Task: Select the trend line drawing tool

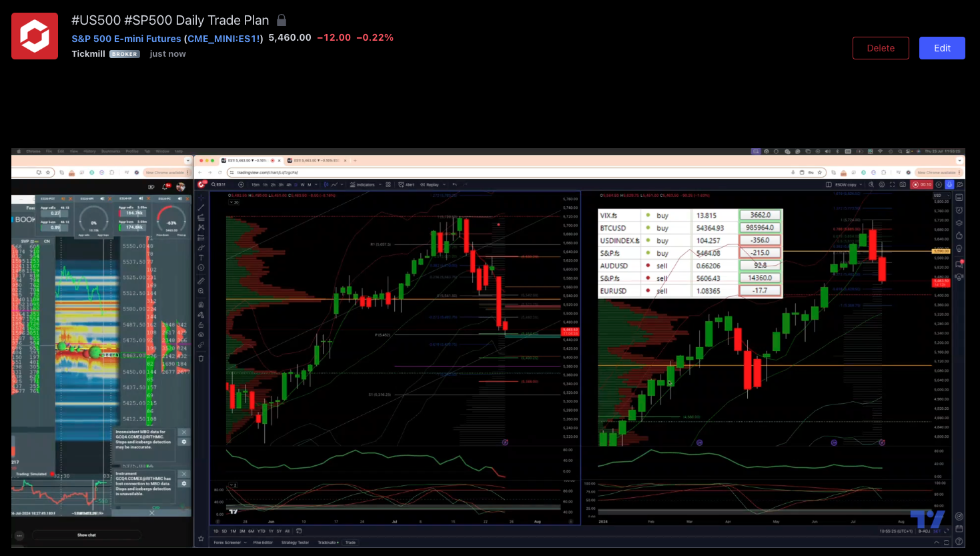Action: [x=201, y=208]
